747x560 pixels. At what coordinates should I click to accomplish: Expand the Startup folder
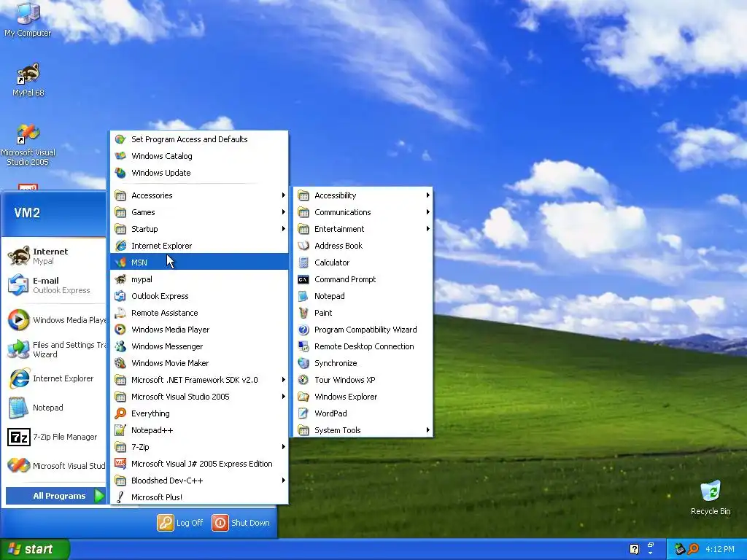point(199,229)
